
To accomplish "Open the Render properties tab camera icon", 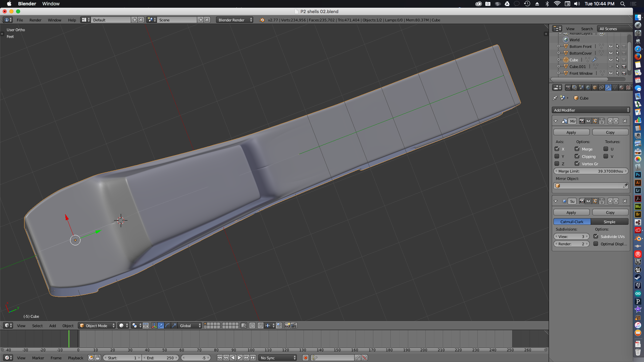I will [568, 87].
